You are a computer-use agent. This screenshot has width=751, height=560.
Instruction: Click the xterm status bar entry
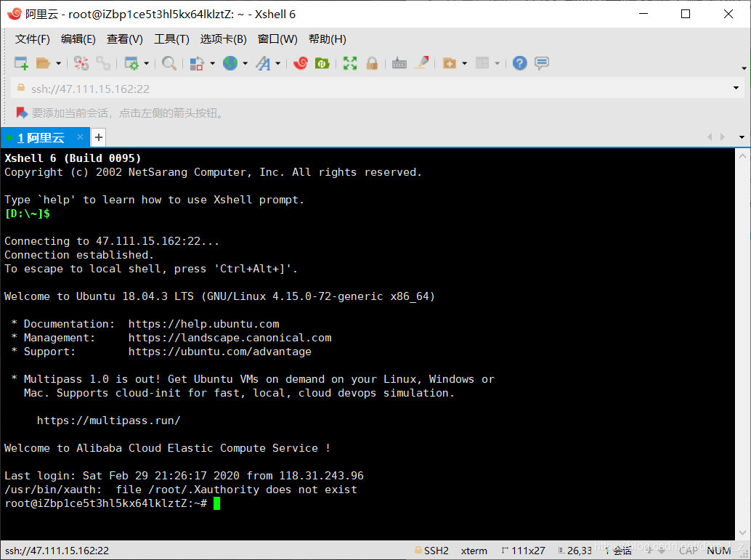pos(474,551)
